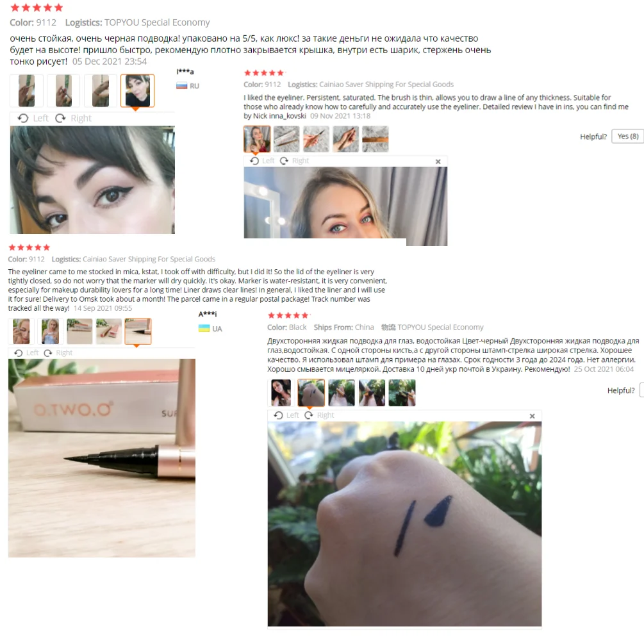Rotate eyeliner pen photo left
Viewport: 644px width, 644px height.
point(26,353)
